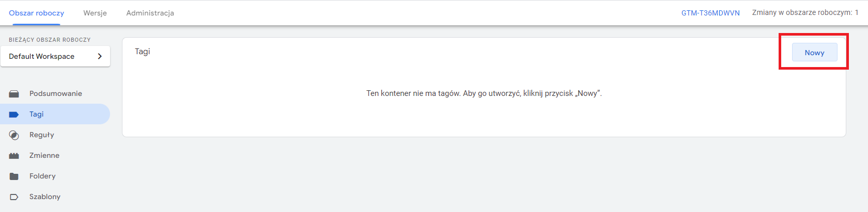Screen dimensions: 868x212
Task: Expand Default Workspace chevron arrow
Action: (100, 56)
